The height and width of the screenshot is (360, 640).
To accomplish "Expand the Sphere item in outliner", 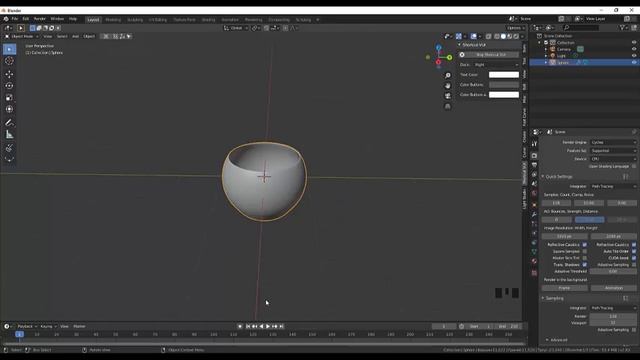I will point(546,62).
